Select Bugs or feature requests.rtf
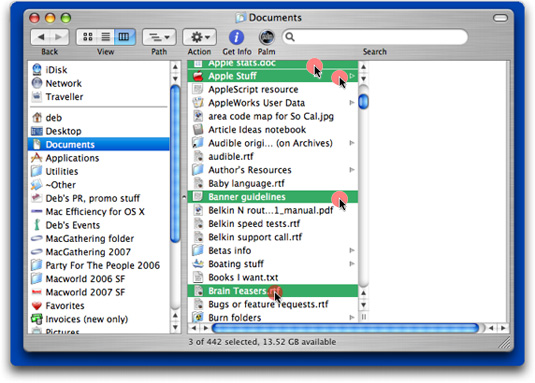Screen dimensions: 535x383 [x=272, y=304]
